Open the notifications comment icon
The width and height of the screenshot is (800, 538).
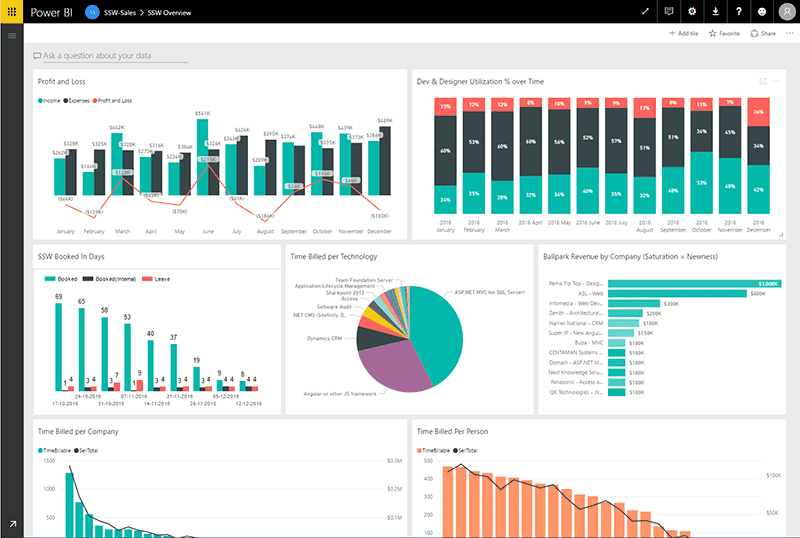click(669, 11)
